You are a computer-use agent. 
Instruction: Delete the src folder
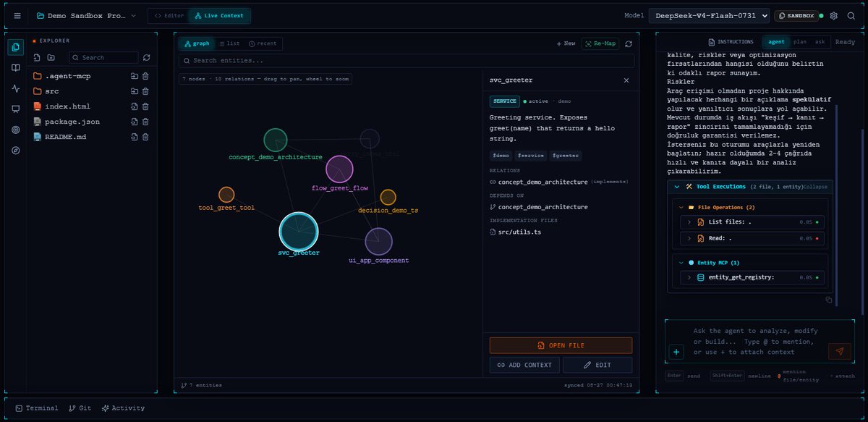pos(145,91)
